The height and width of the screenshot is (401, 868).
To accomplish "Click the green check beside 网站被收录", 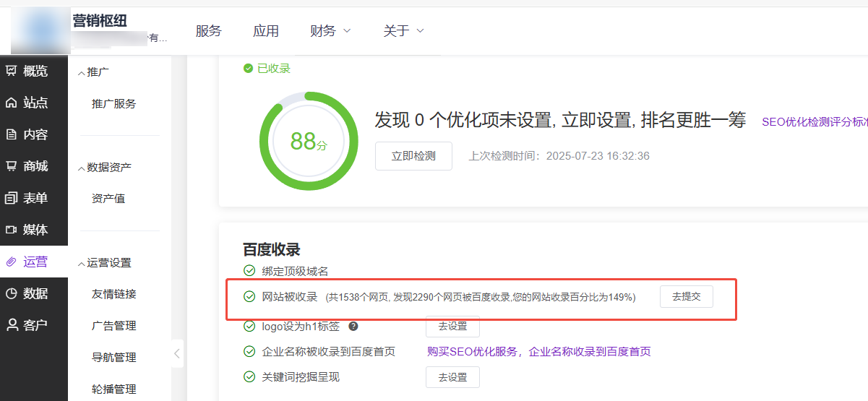I will pyautogui.click(x=249, y=297).
